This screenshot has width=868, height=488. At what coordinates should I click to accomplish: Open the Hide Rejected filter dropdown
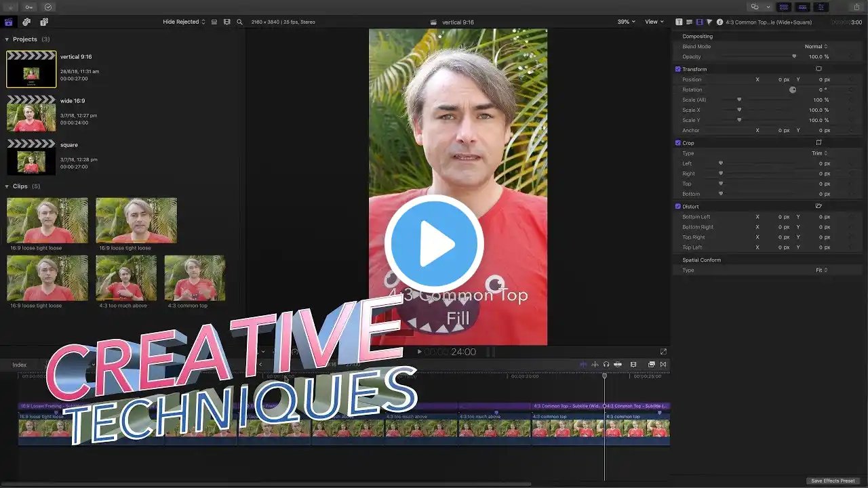tap(184, 22)
